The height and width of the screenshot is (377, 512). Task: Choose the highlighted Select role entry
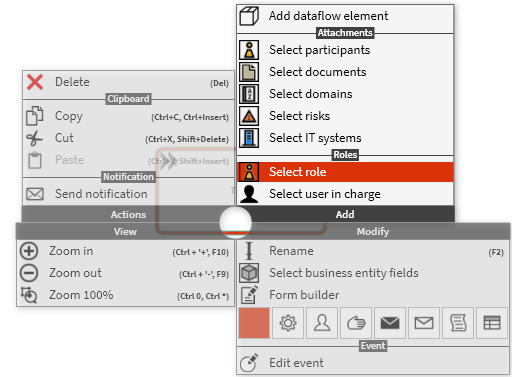(x=345, y=172)
